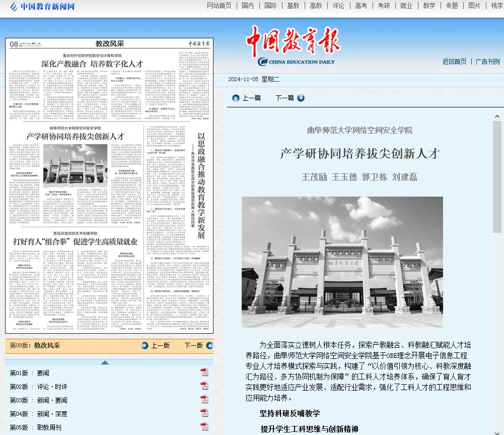This screenshot has width=504, height=435.
Task: Collapse page list with the up triangle
Action: (105, 362)
